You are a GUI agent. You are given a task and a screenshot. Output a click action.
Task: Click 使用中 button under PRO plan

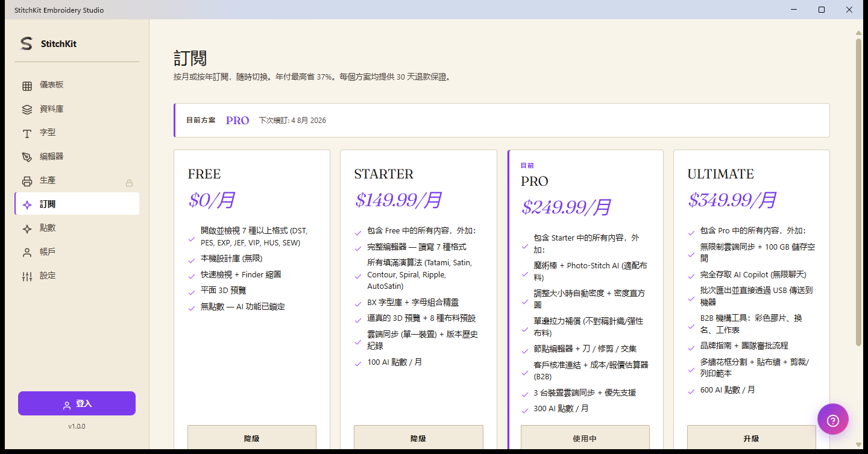pyautogui.click(x=585, y=438)
